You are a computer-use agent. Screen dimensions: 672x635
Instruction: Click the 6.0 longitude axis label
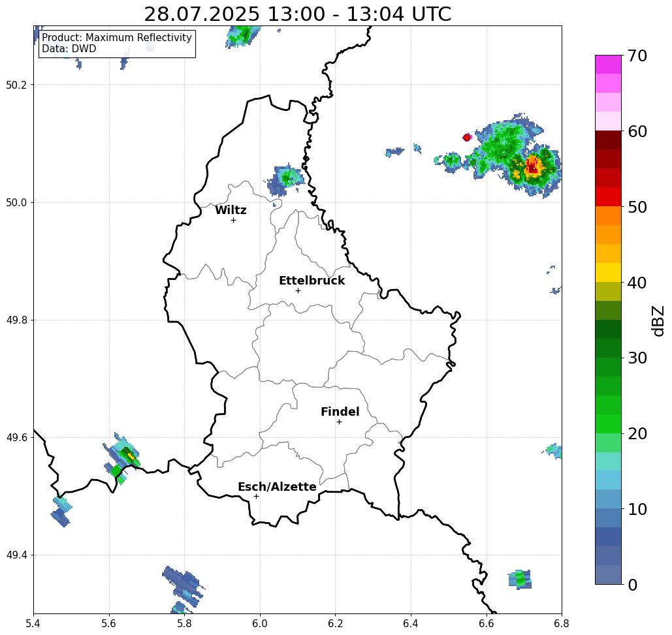(x=260, y=623)
